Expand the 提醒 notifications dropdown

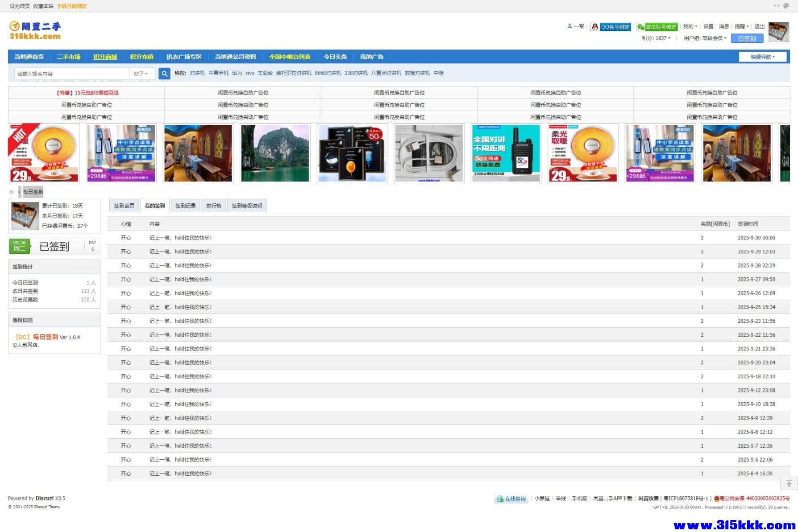click(x=741, y=26)
